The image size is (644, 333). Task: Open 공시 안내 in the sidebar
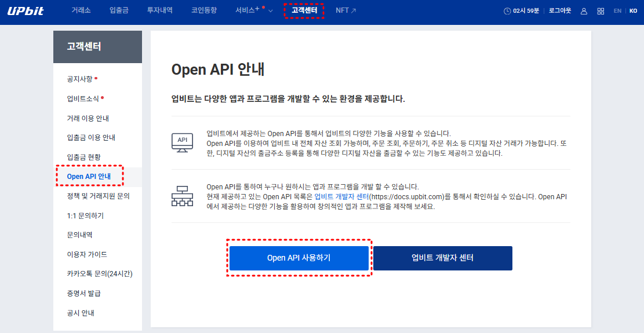tap(81, 313)
